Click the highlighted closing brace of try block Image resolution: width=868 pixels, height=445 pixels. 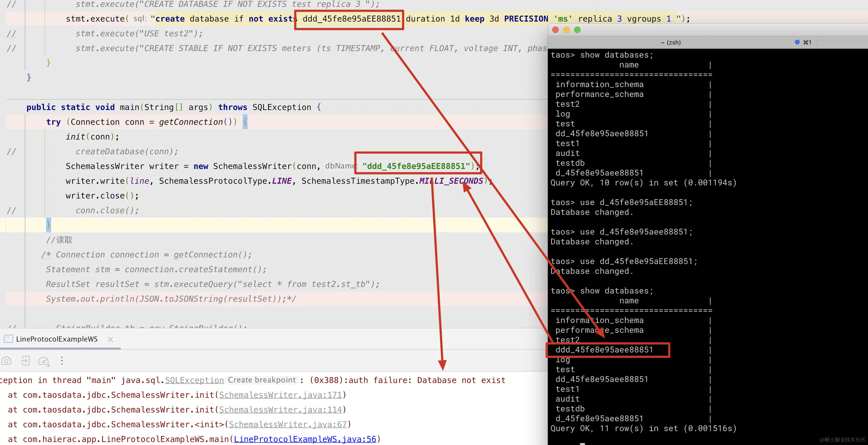click(x=49, y=225)
